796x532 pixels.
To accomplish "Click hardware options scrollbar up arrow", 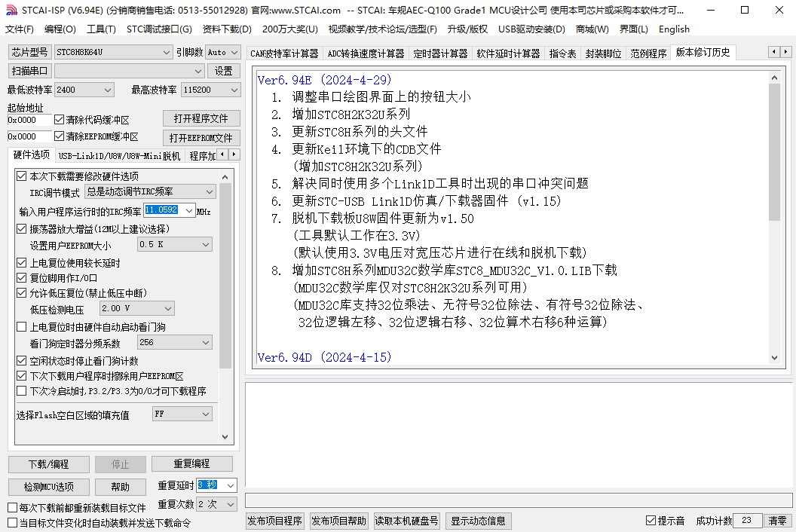I will [x=225, y=176].
